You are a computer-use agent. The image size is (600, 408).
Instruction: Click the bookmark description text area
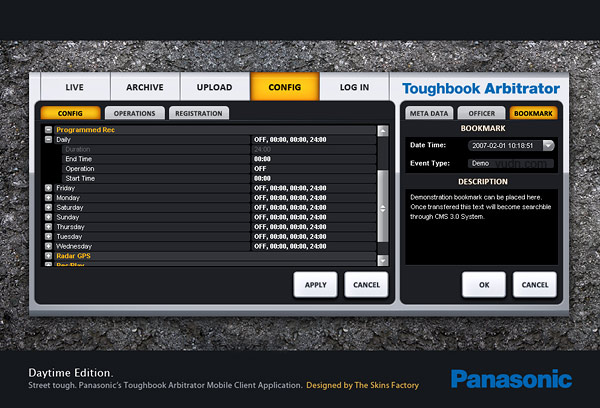coord(481,227)
